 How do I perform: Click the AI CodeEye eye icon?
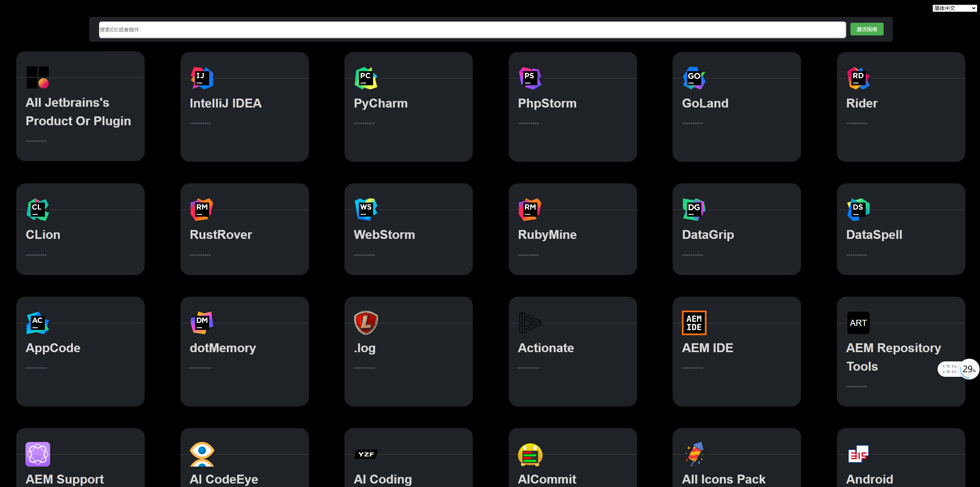coord(202,454)
